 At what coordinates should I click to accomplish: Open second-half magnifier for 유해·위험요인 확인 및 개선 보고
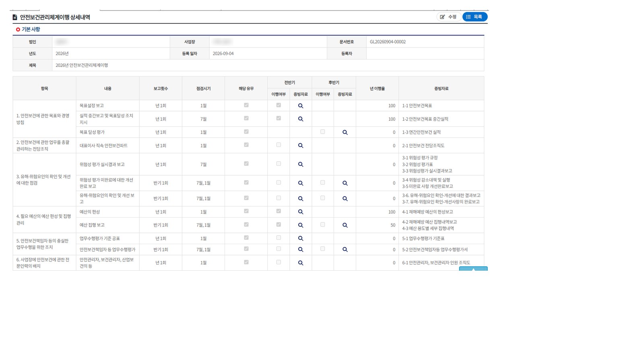(x=345, y=199)
